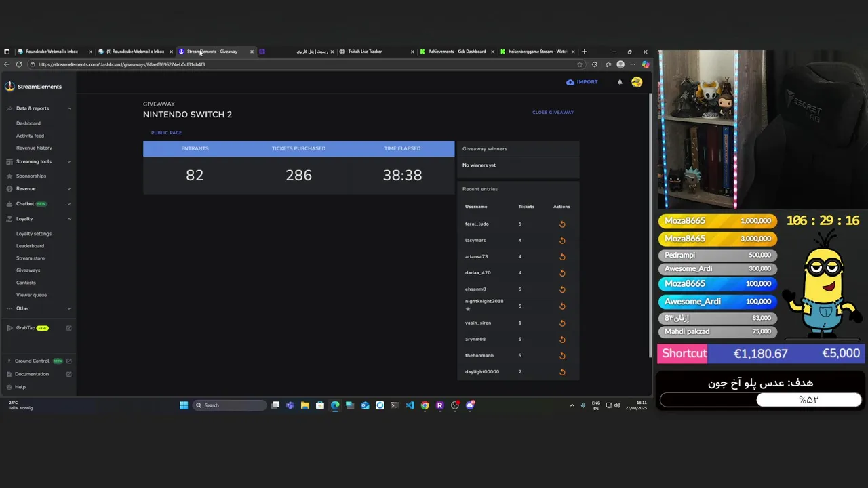This screenshot has width=868, height=488.
Task: Open Giveaways in the sidebar
Action: click(28, 270)
